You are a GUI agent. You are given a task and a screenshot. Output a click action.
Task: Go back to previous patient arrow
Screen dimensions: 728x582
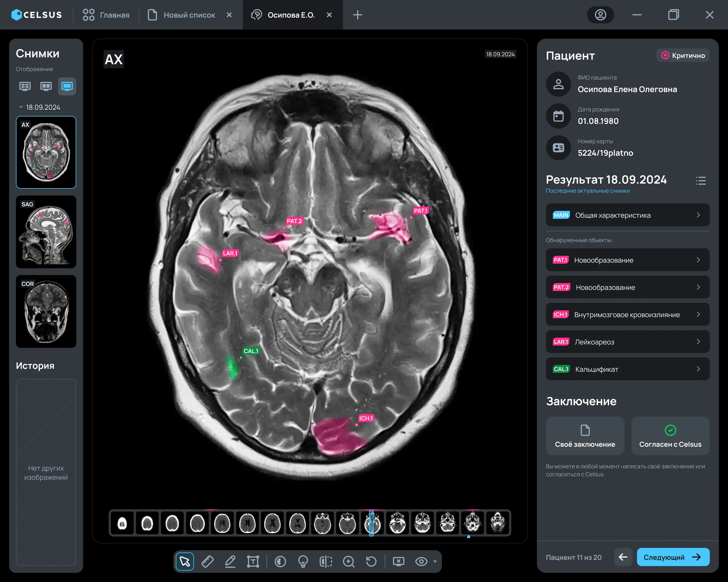point(623,557)
